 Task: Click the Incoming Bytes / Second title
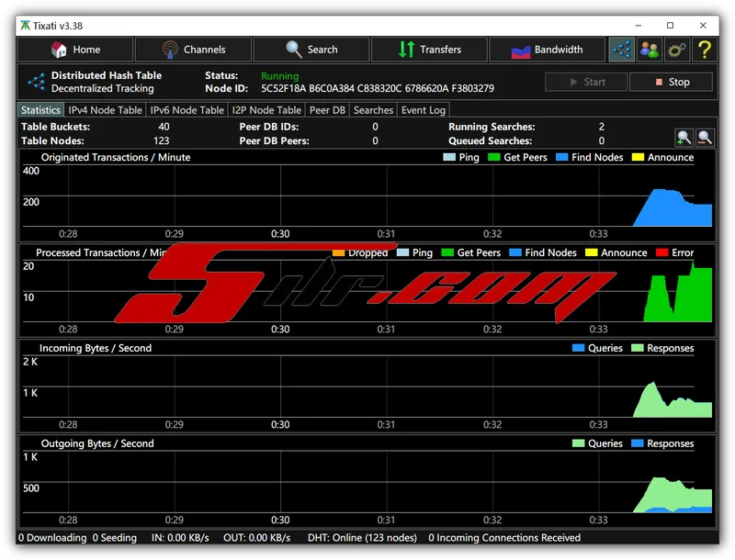pyautogui.click(x=96, y=348)
